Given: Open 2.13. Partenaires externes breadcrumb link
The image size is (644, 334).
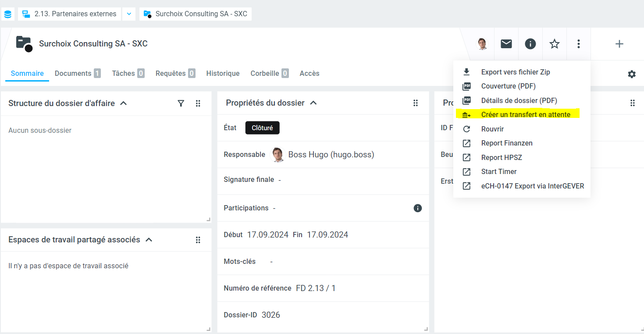Looking at the screenshot, I should pos(75,14).
